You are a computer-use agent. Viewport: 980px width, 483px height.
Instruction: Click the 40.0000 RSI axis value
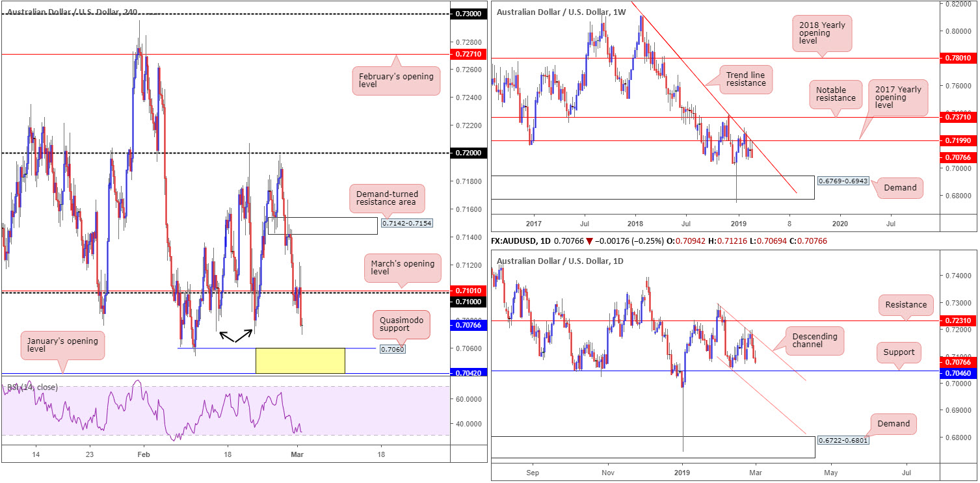(468, 424)
